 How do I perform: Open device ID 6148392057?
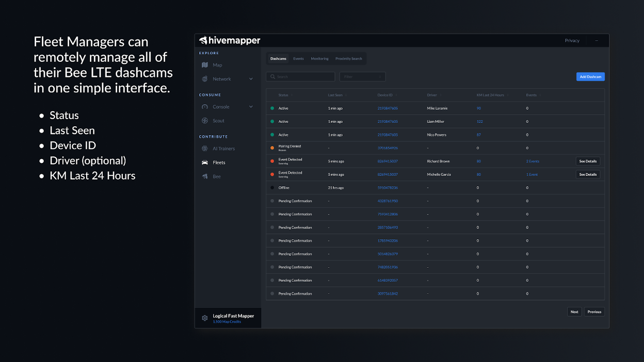pos(388,281)
